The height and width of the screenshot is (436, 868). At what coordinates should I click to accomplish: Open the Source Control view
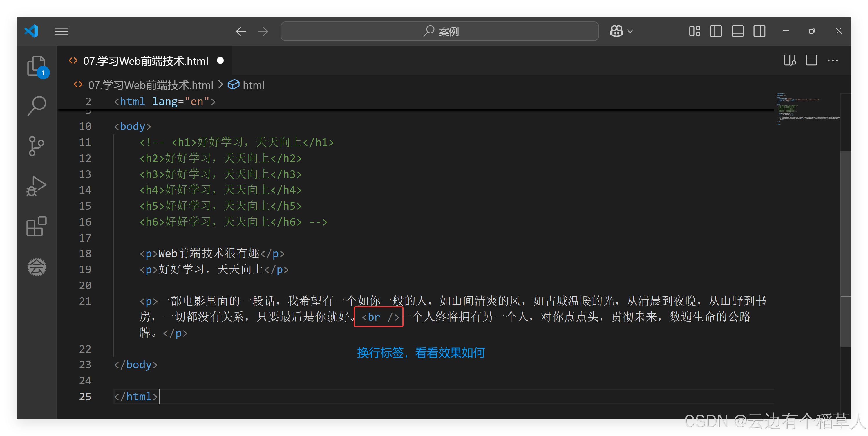click(36, 146)
